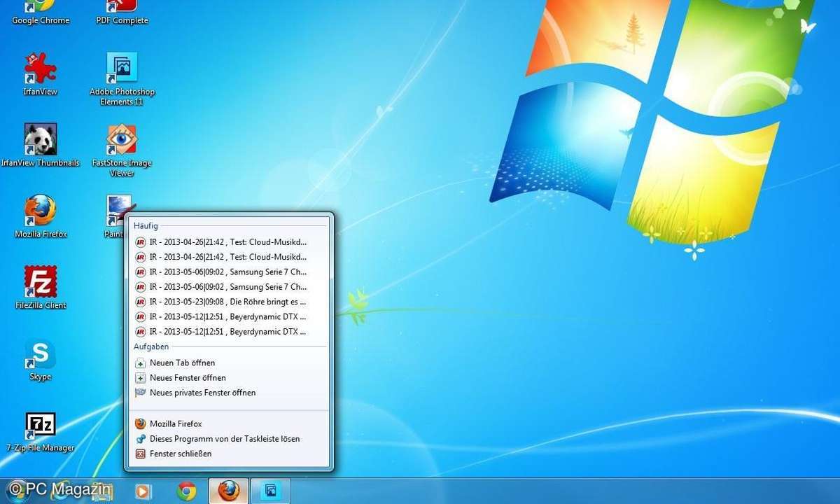Image resolution: width=840 pixels, height=504 pixels.
Task: Select the IrfanView Thumbnails panda icon
Action: coord(41,145)
